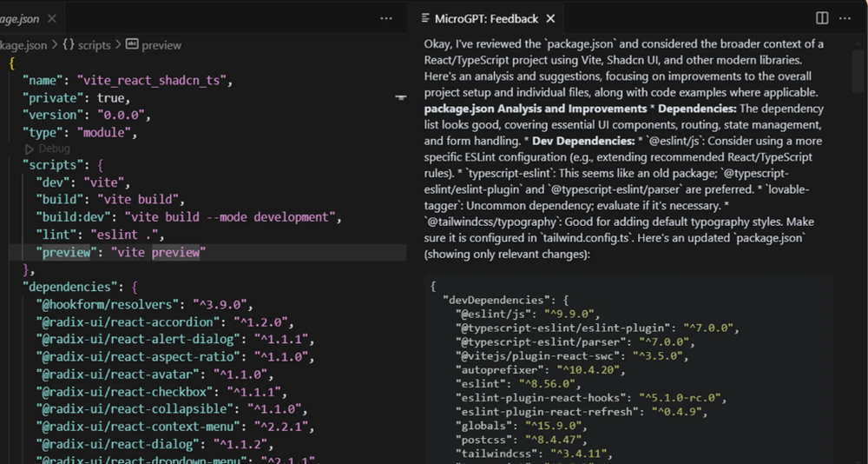Open package.json breadcrumb segment
The width and height of the screenshot is (868, 464).
23,45
